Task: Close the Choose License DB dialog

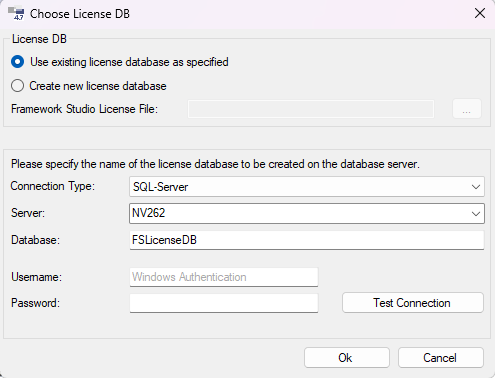Action: coord(480,14)
